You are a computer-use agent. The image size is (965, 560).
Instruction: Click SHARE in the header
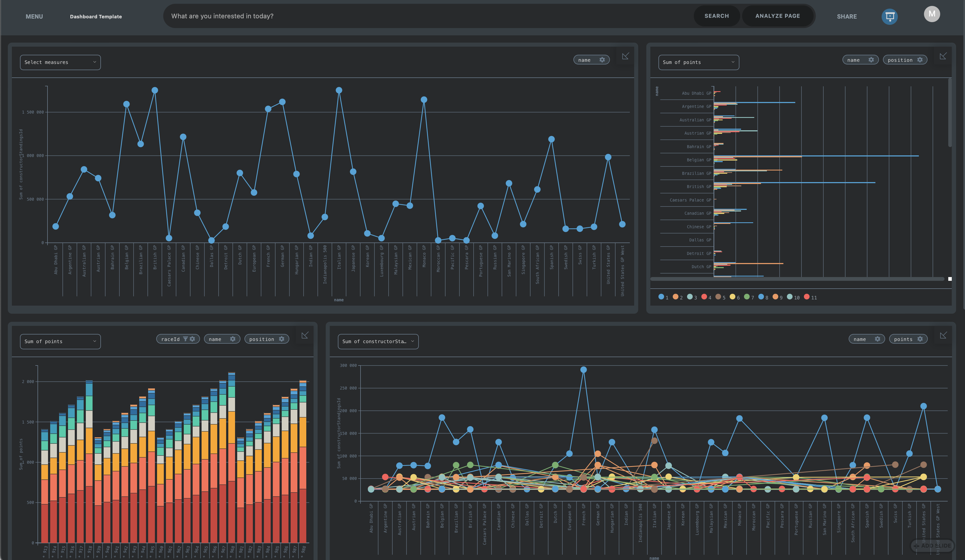pyautogui.click(x=846, y=16)
